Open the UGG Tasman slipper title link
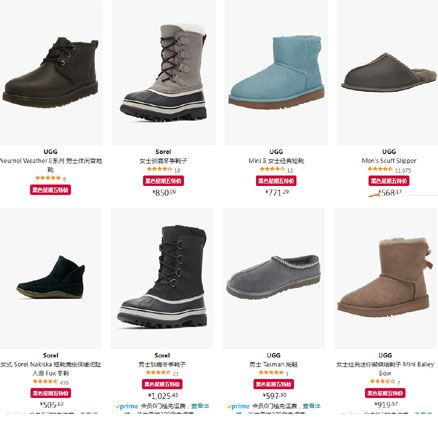This screenshot has width=438, height=430. tap(274, 364)
